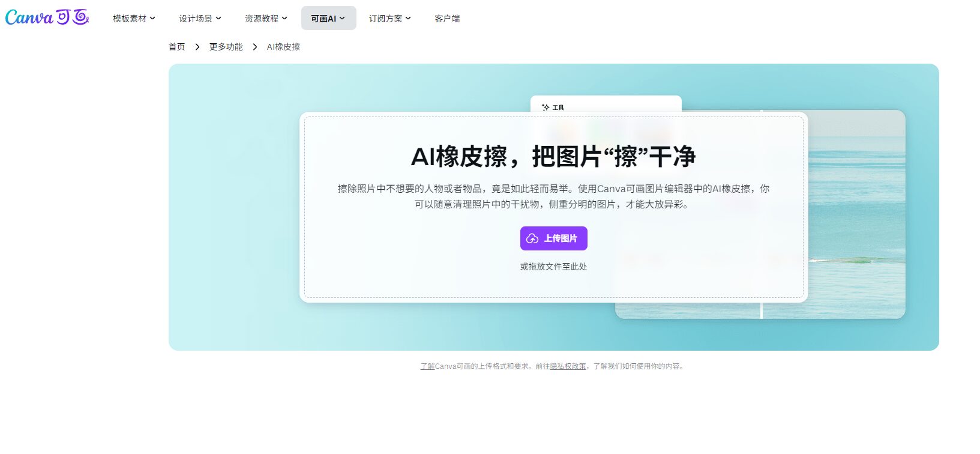The image size is (980, 454).
Task: Expand the 订阅方案 dropdown
Action: coord(389,19)
